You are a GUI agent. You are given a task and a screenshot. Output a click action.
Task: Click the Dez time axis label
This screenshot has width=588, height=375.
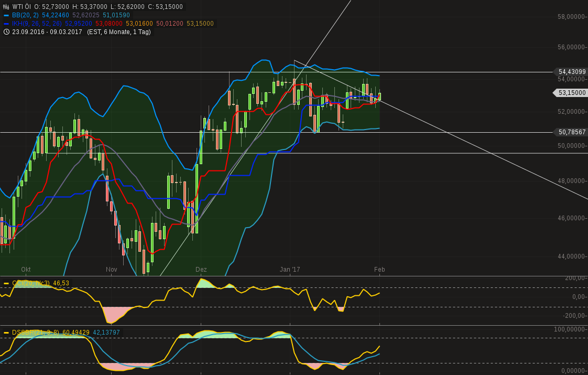201,270
